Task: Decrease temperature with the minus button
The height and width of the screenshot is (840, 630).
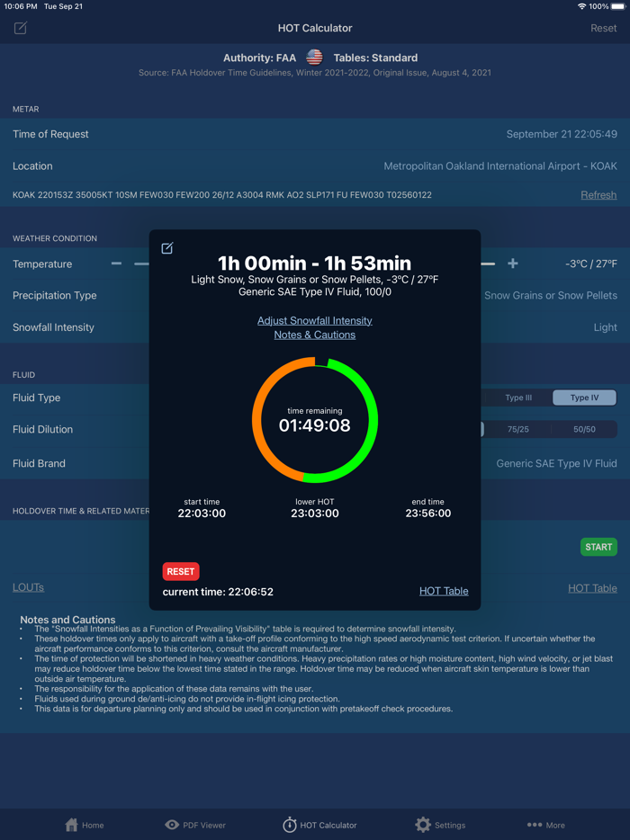Action: coord(117,264)
